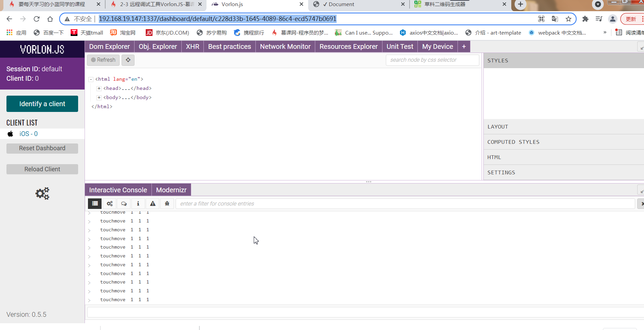This screenshot has width=644, height=330.
Task: Click the Identify a client button
Action: tap(42, 104)
